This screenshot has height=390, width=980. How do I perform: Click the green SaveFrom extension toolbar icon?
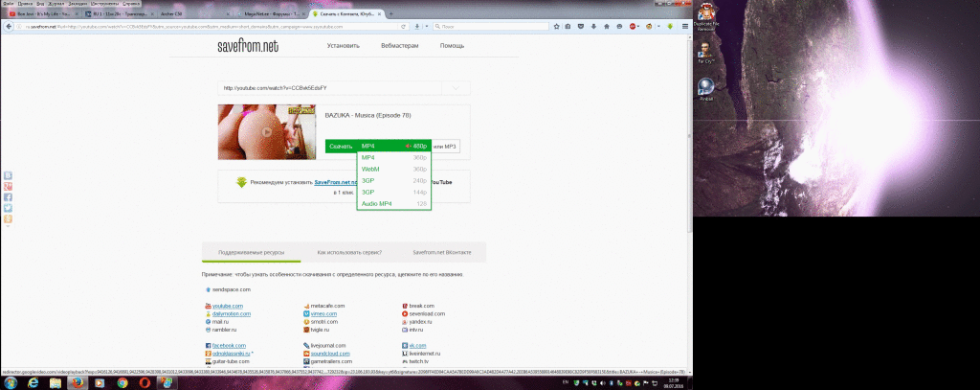point(670,27)
